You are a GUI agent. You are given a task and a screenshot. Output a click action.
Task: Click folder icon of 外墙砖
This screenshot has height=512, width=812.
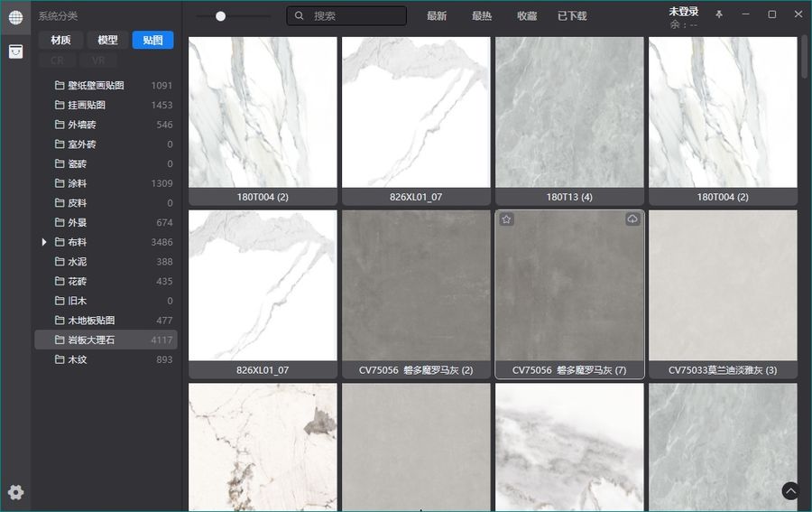pyautogui.click(x=60, y=125)
